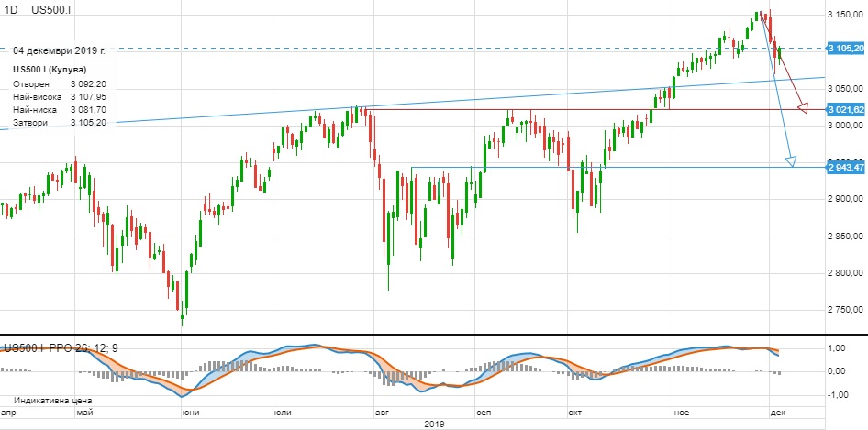Click the 'US500.I PPO 26; 12; 9' indicator label

61,348
